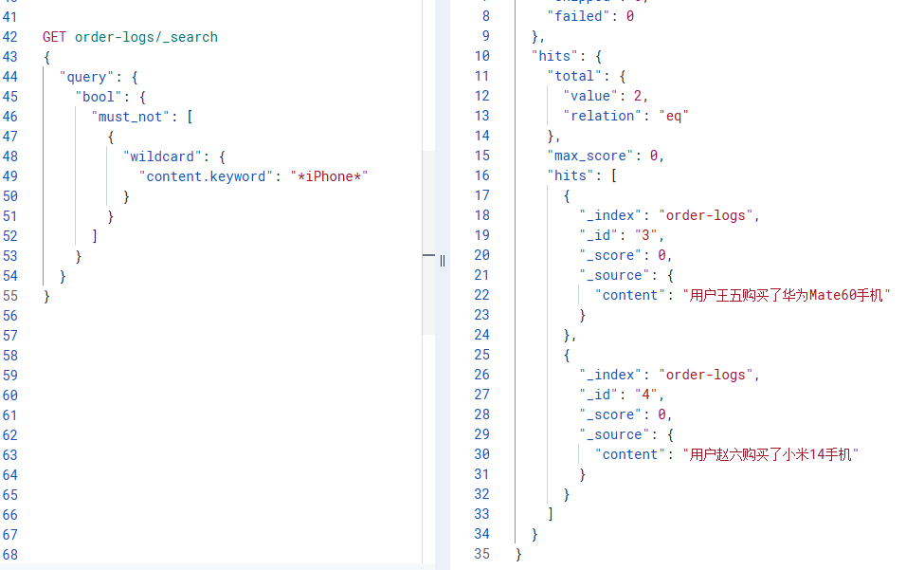The image size is (924, 570).
Task: Click the pane resize handle between editor and output
Action: (x=443, y=261)
